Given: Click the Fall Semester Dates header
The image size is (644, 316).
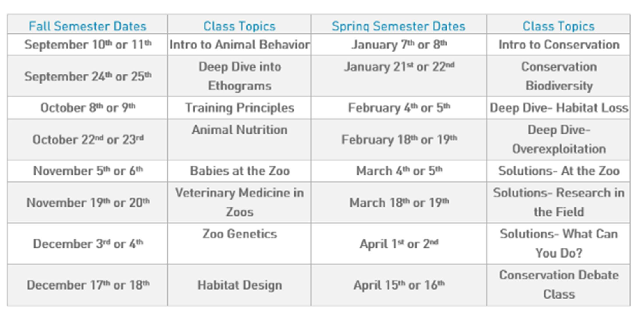Looking at the screenshot, I should click(x=87, y=26).
